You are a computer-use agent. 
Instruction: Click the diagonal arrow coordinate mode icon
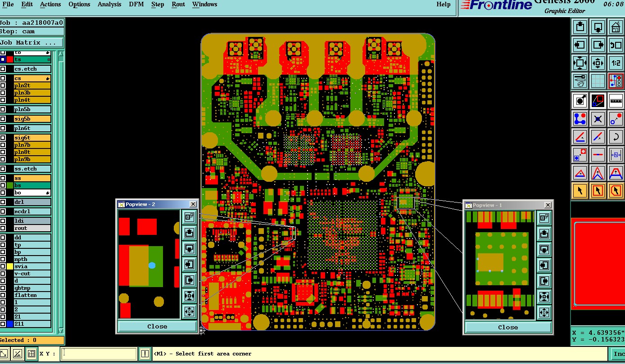[17, 354]
